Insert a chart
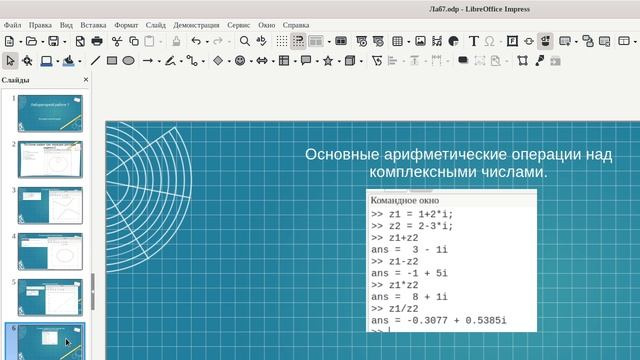Viewport: 640px width, 360px height. click(x=453, y=41)
